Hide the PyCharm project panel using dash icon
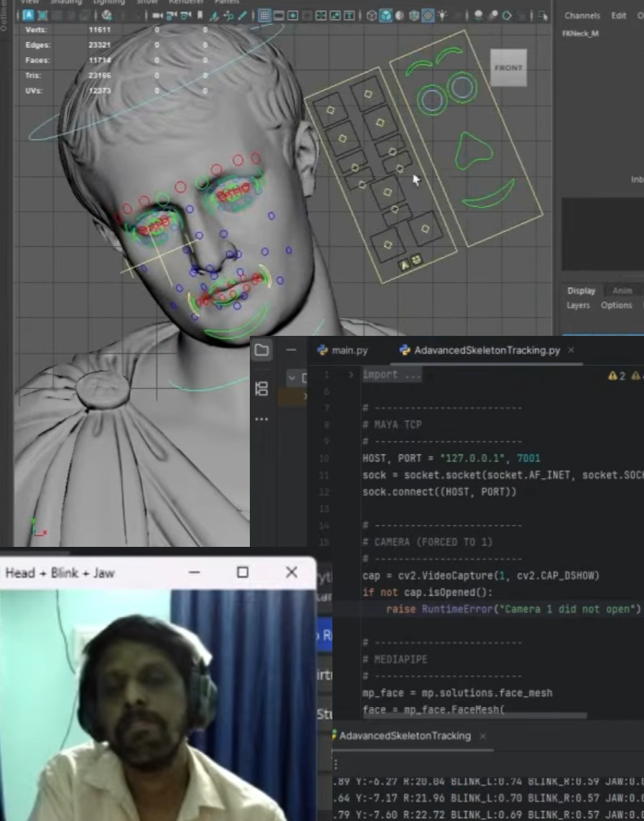Screen dimensions: 644x821 [x=291, y=349]
